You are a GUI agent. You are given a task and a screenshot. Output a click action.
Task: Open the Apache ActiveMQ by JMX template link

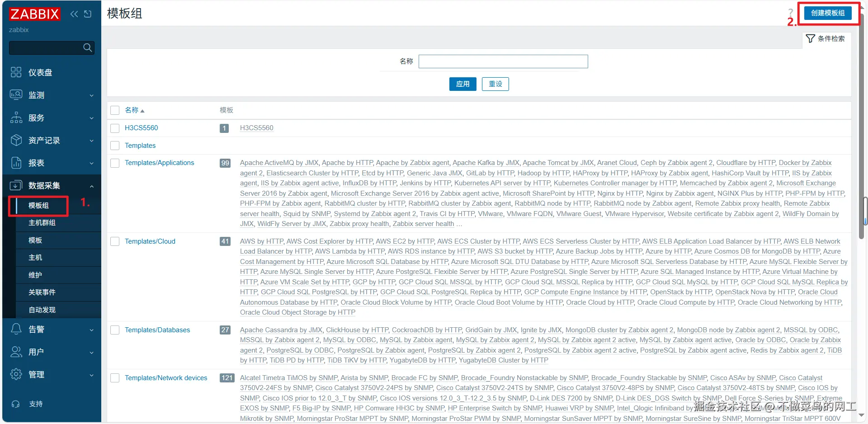[x=279, y=163]
